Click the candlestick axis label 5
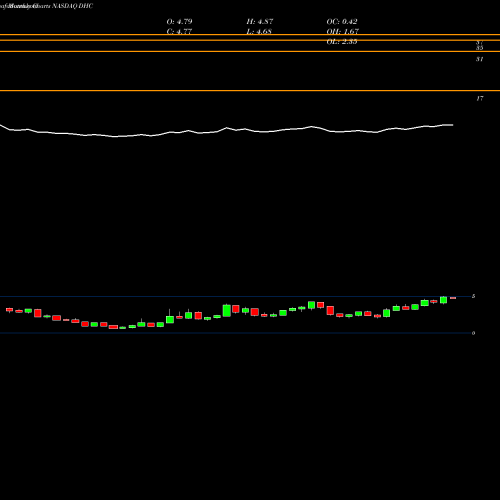This screenshot has height=500, width=500. (x=473, y=296)
